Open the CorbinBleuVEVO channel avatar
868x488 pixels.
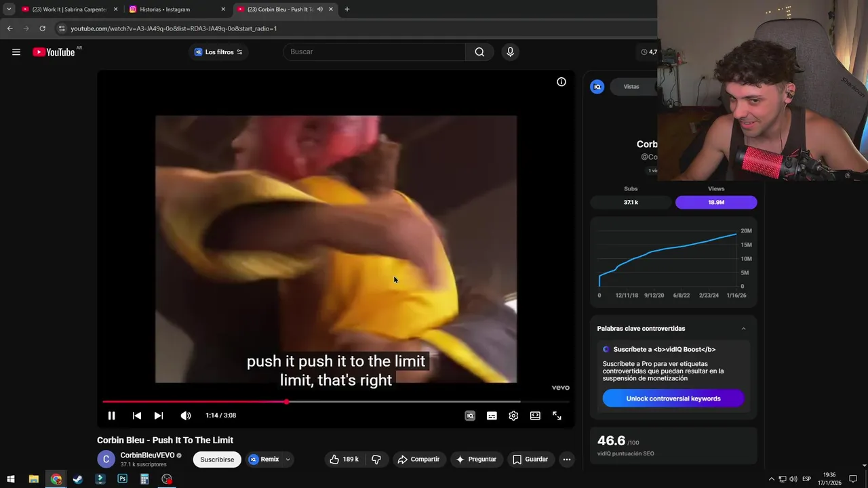point(106,460)
